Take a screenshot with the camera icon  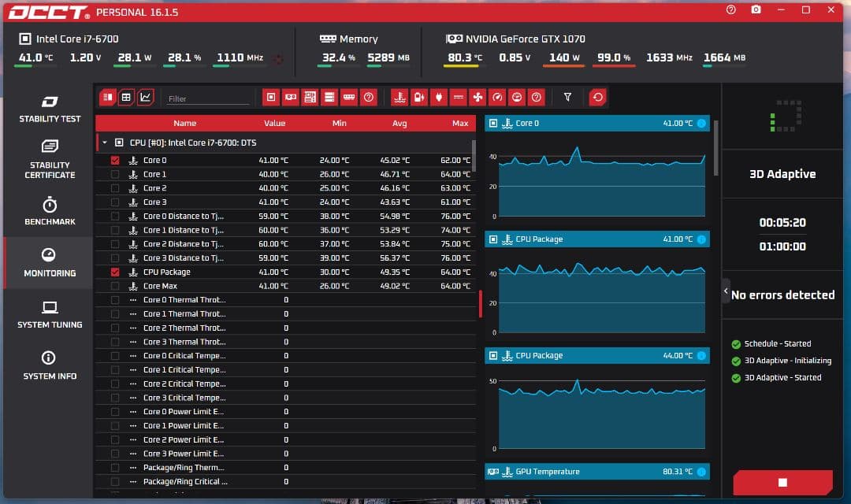tap(756, 9)
